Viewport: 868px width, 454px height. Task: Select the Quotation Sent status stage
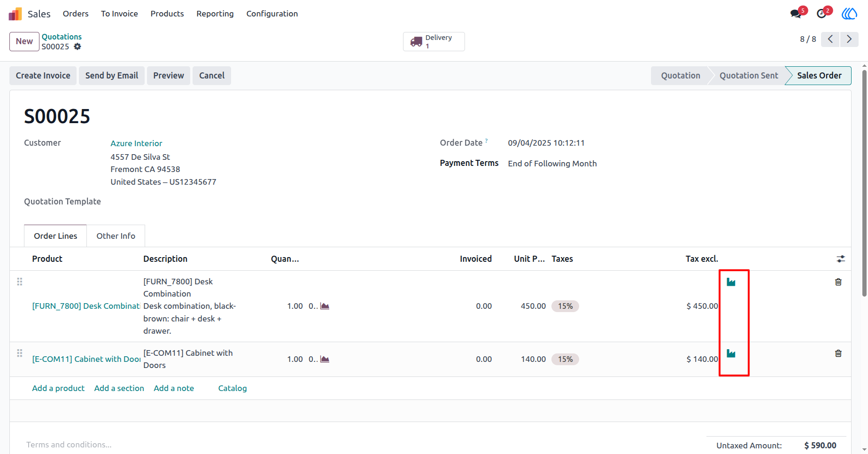pyautogui.click(x=749, y=76)
